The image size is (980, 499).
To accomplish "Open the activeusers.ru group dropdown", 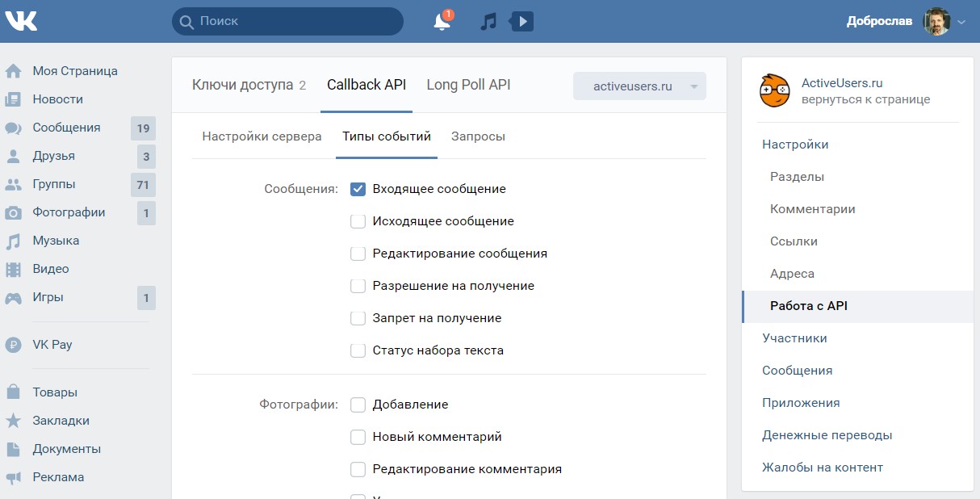I will coord(639,86).
